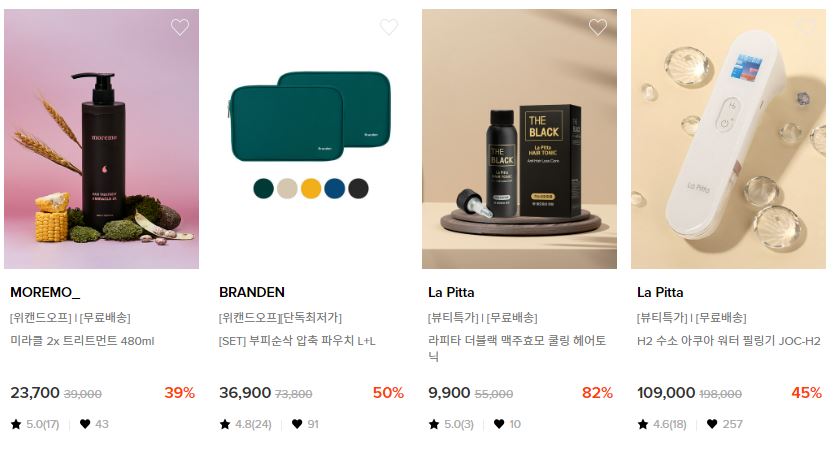
Task: Click the star rating icon showing 5.0(17)
Action: click(16, 424)
